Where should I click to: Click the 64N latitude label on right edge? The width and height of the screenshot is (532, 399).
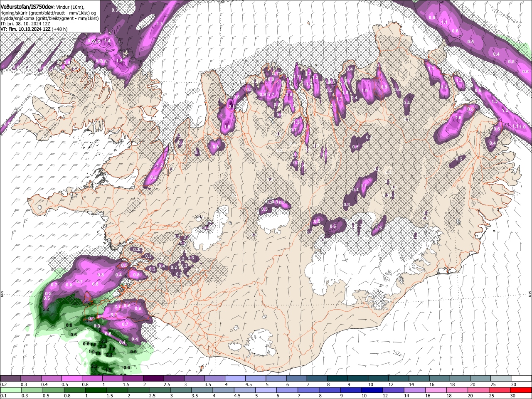530,293
